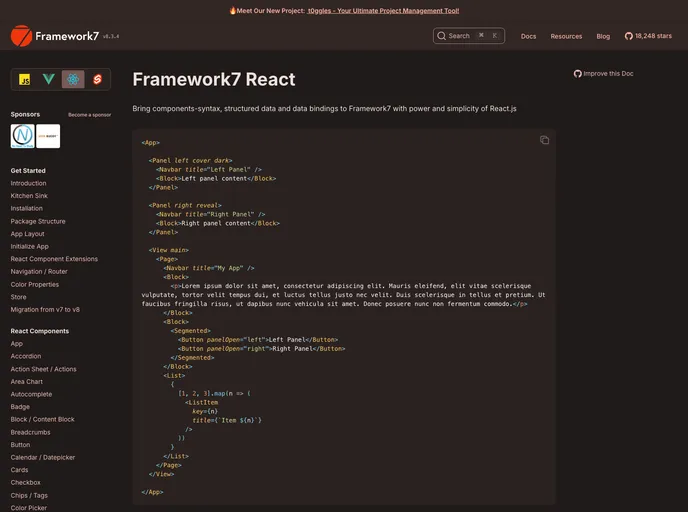Open Autocomplete component page
Screen dimensions: 688x512
tap(31, 394)
